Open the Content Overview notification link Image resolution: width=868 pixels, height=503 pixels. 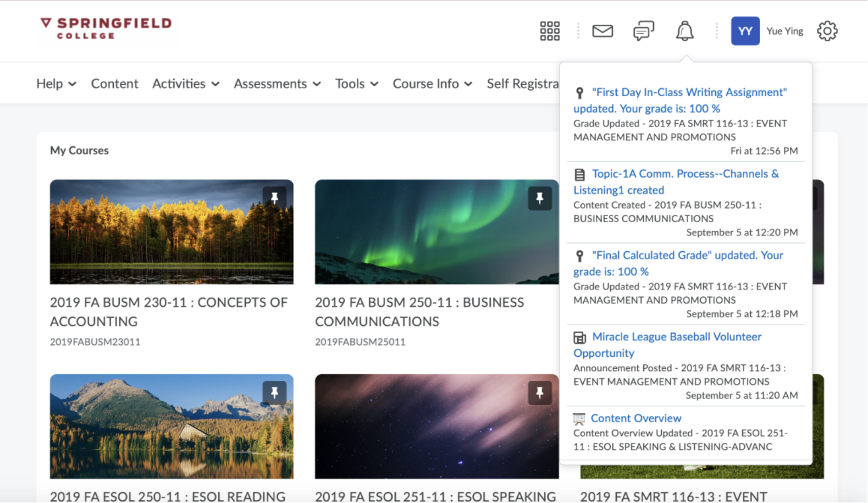point(635,418)
